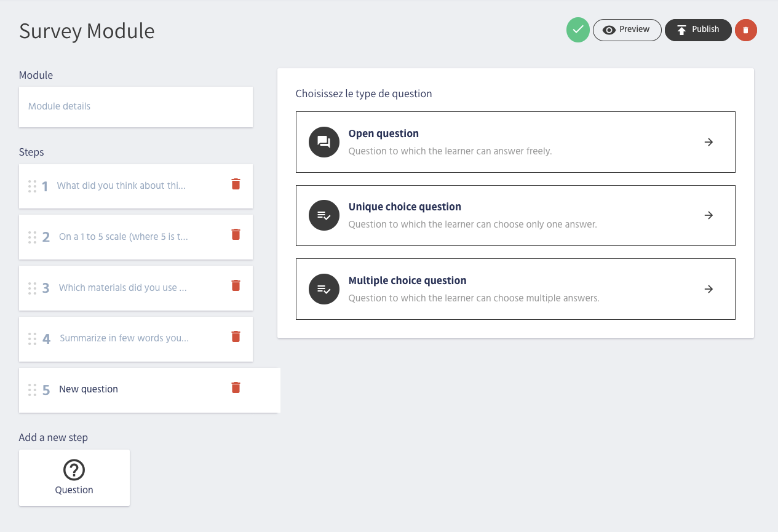Publish the survey module
The image size is (778, 532).
pyautogui.click(x=698, y=30)
